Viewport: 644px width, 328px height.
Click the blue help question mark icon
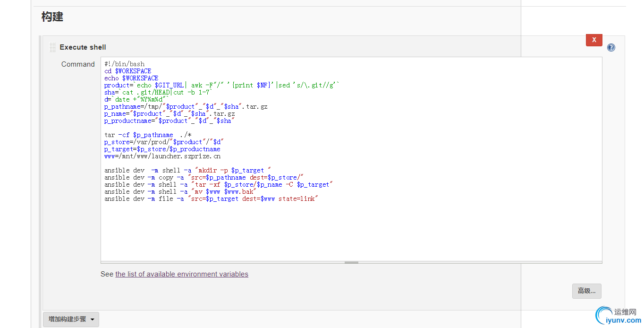point(611,47)
